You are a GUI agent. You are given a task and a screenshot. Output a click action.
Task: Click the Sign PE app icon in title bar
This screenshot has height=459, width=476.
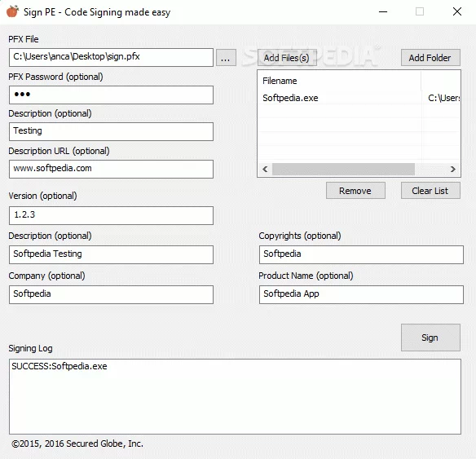tap(12, 12)
